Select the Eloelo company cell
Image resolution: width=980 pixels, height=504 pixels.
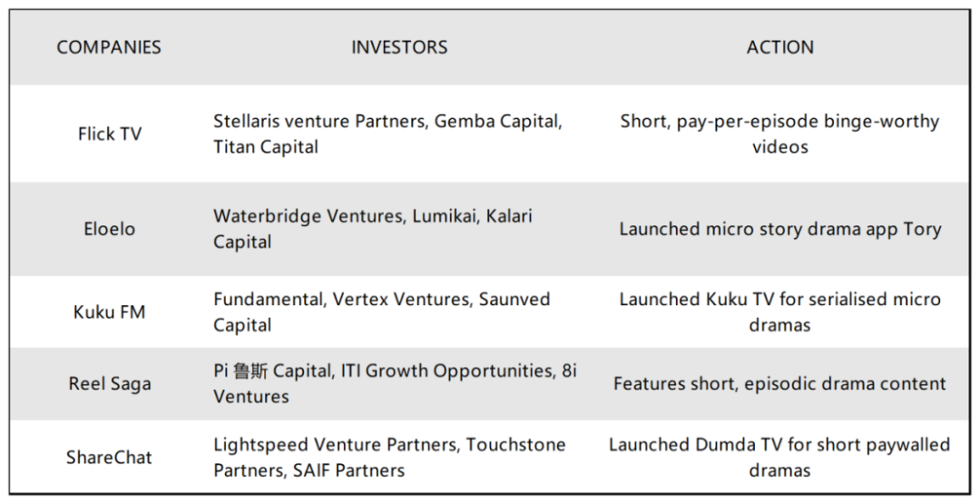tap(109, 229)
